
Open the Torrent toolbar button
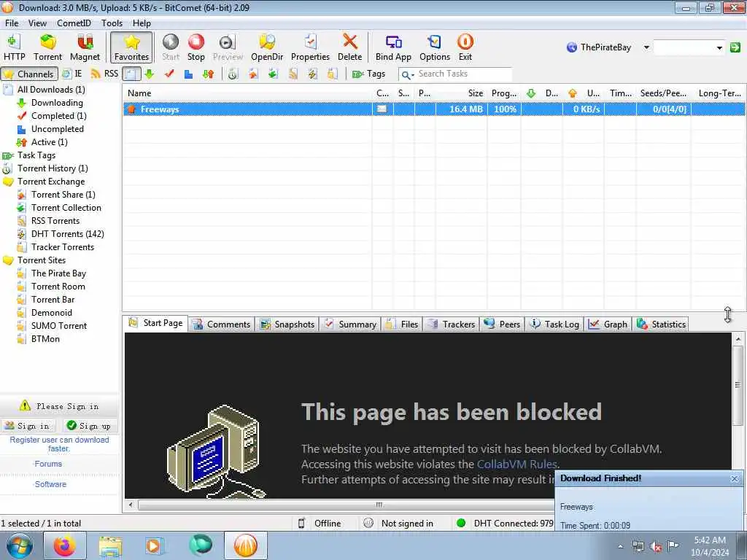(47, 47)
